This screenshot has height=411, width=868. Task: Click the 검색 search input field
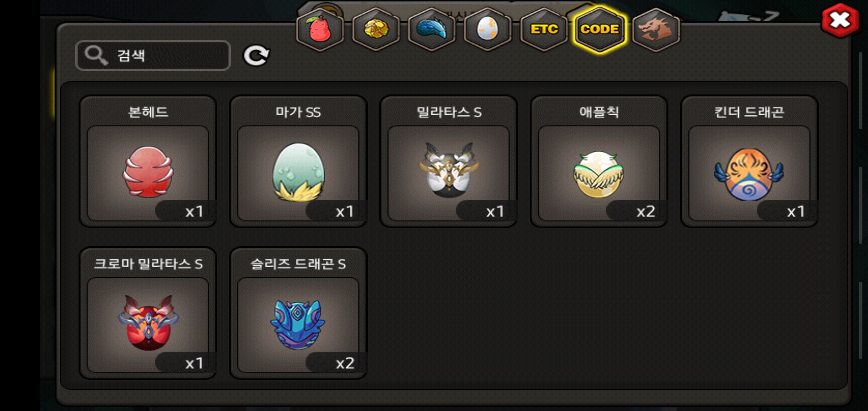[153, 55]
